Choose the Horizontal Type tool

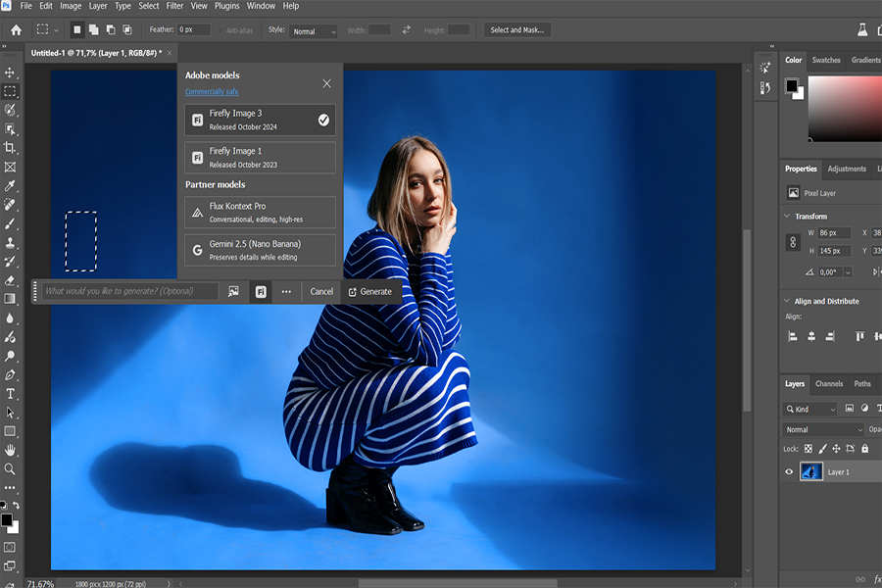10,394
